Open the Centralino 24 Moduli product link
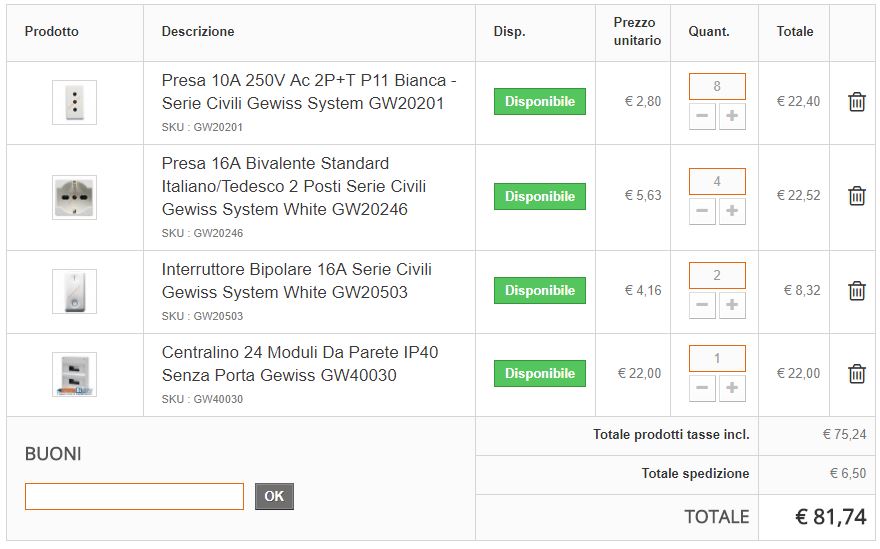 tap(300, 364)
